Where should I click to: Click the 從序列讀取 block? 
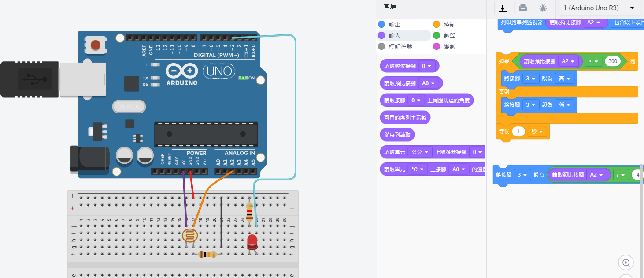[x=398, y=135]
